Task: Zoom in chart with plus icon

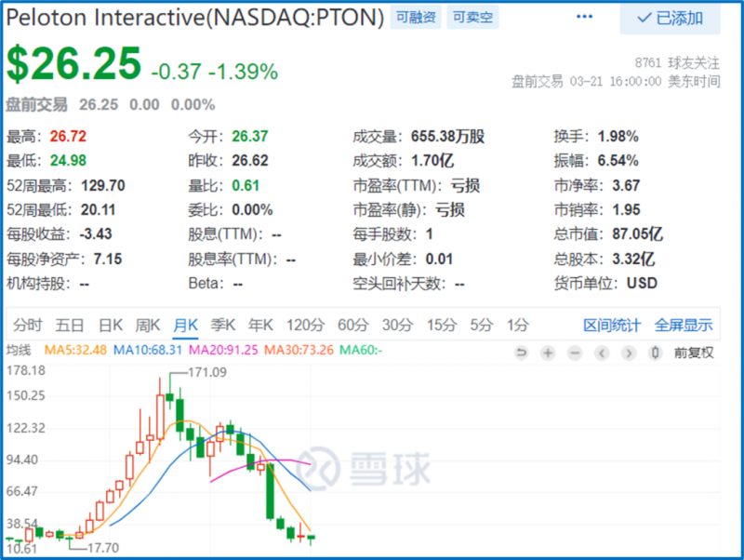Action: (x=548, y=353)
